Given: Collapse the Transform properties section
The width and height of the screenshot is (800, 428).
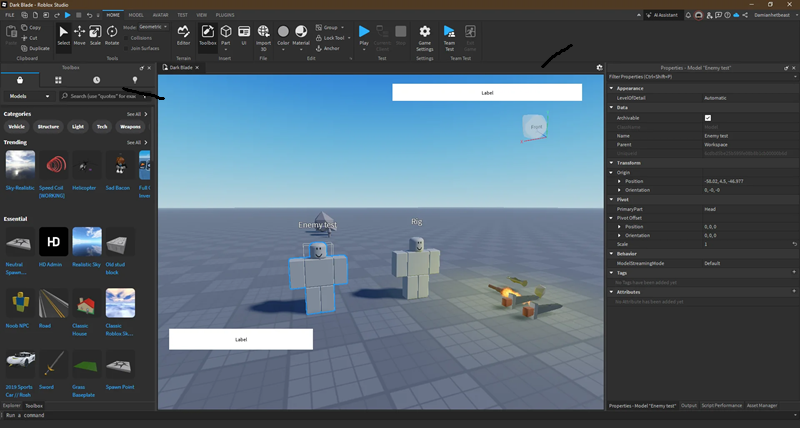Looking at the screenshot, I should (x=612, y=163).
